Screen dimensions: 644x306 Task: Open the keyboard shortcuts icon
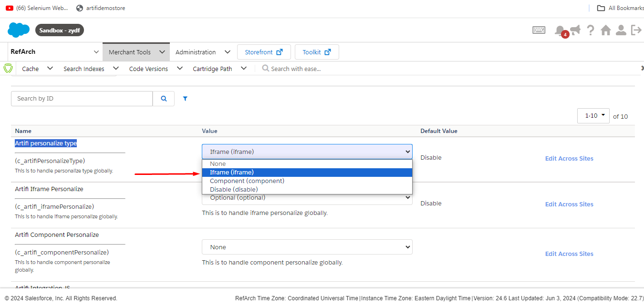click(x=539, y=30)
